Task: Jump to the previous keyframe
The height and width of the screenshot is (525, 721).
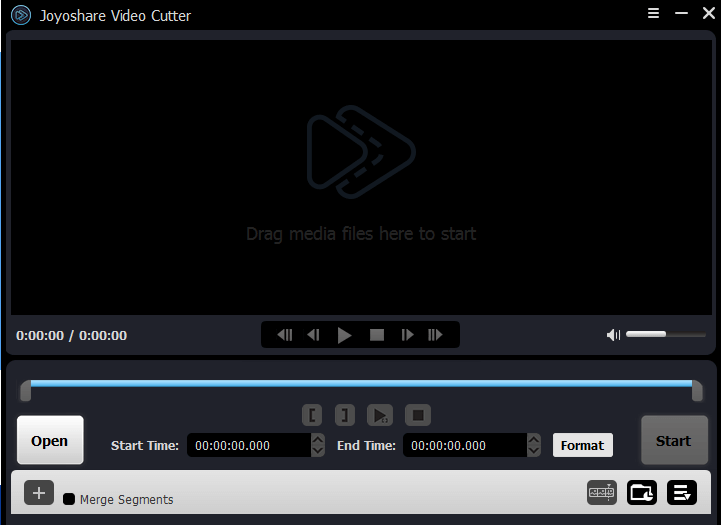Action: tap(285, 335)
